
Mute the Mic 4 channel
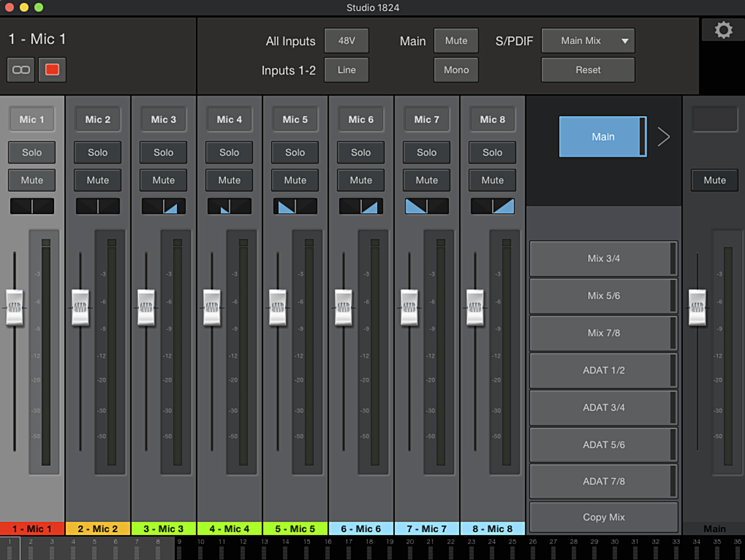coord(229,180)
